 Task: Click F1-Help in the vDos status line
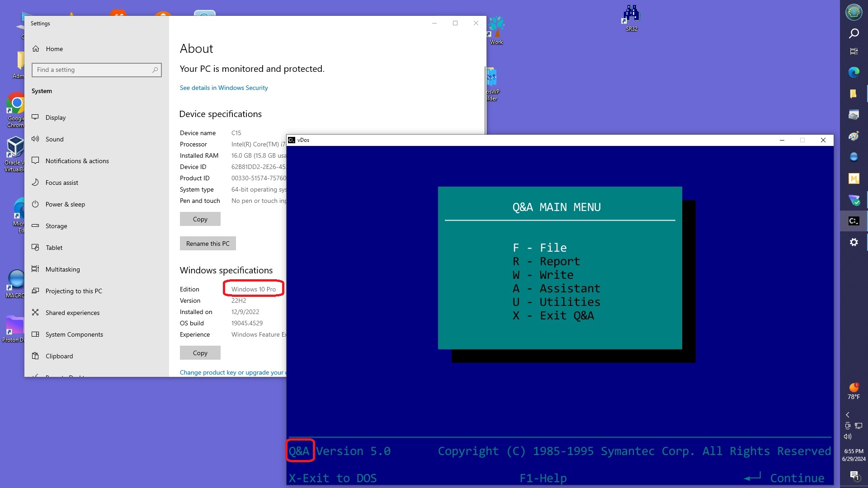[543, 478]
